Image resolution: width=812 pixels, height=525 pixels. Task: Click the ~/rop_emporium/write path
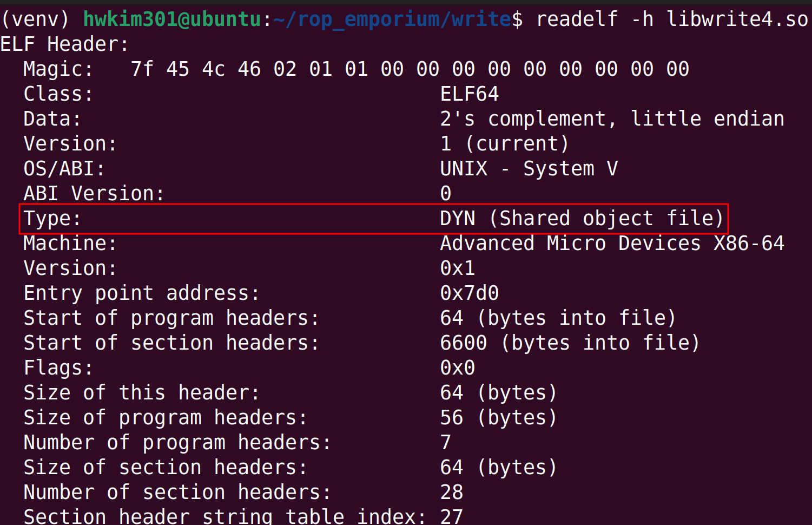tap(392, 19)
